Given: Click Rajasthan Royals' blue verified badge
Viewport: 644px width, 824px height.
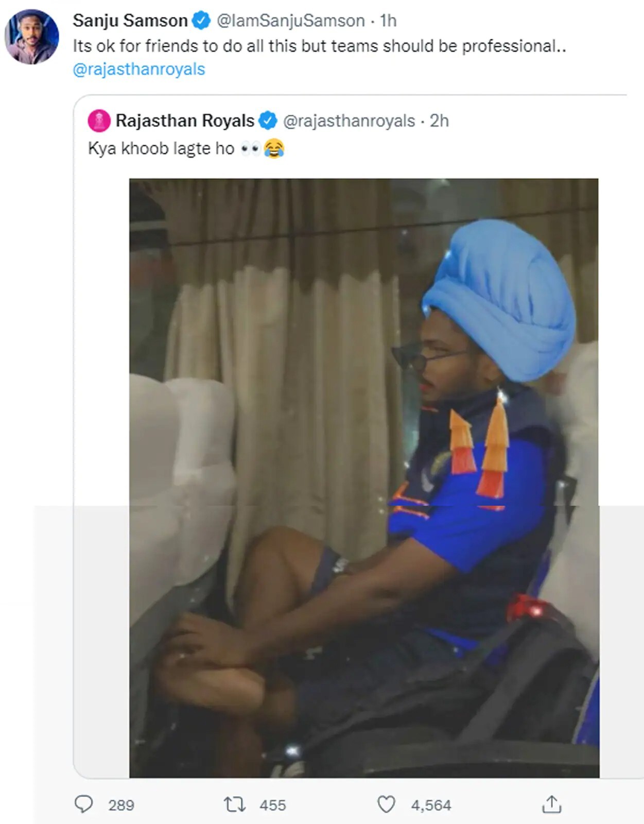Looking at the screenshot, I should pyautogui.click(x=268, y=121).
